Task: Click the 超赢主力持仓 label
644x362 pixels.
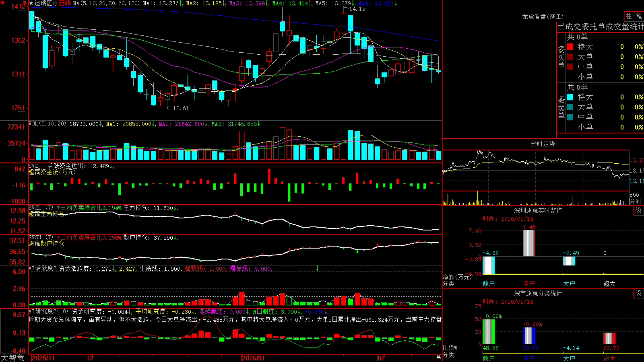Action: click(x=46, y=214)
